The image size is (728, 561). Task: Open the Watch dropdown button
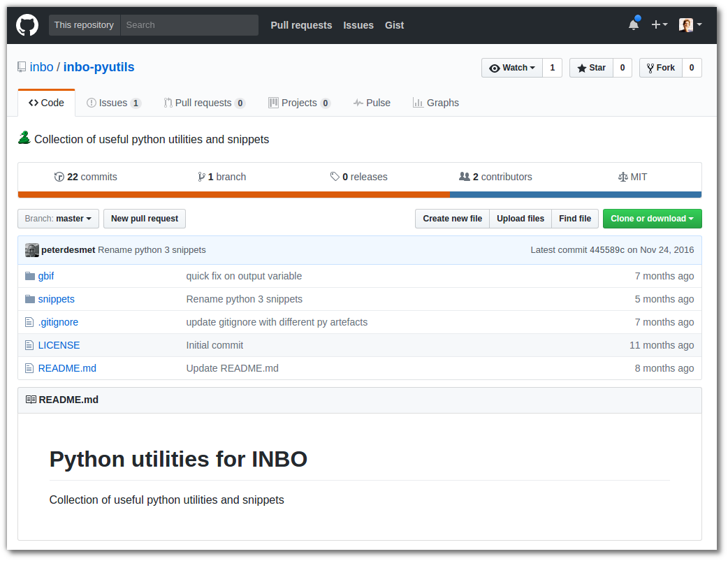click(512, 68)
